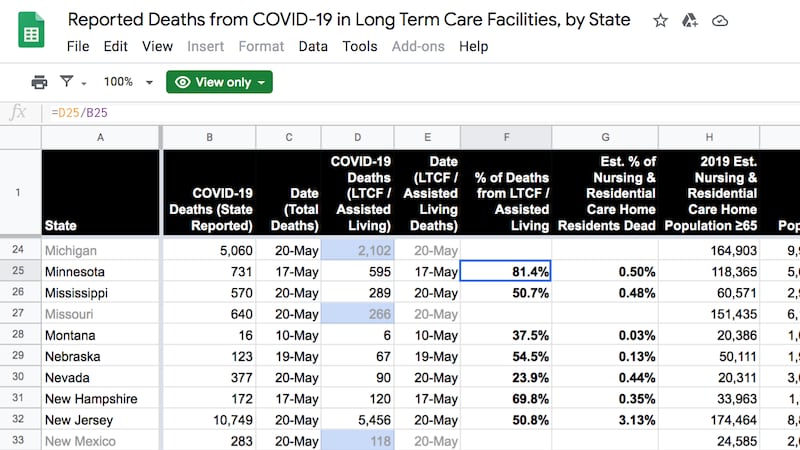
Task: Star this spreadsheet document
Action: pyautogui.click(x=661, y=20)
